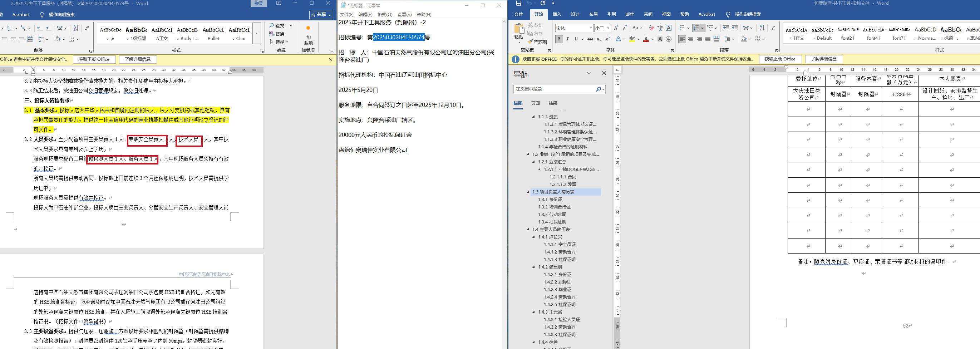Screen dimensions: 980x349
Task: Click 获取正版 Office button in right Word
Action: tap(780, 59)
